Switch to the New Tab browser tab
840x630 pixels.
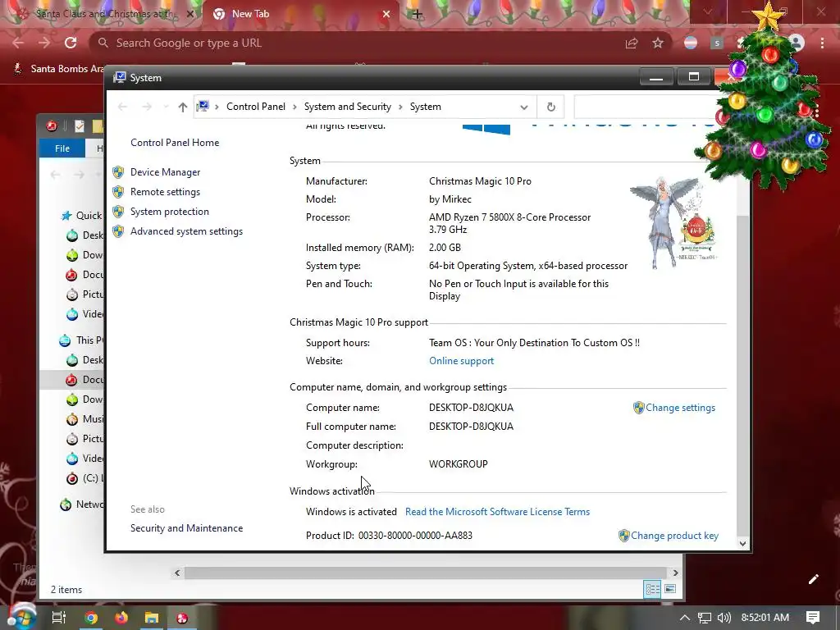coord(300,14)
